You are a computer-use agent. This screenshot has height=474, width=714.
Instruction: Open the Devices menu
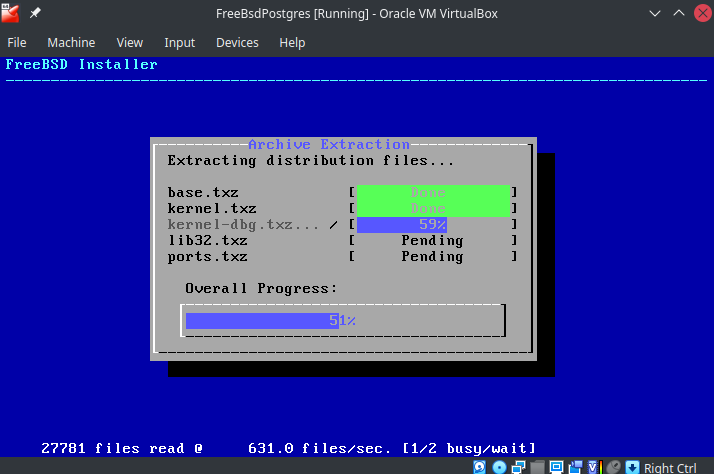pos(237,42)
